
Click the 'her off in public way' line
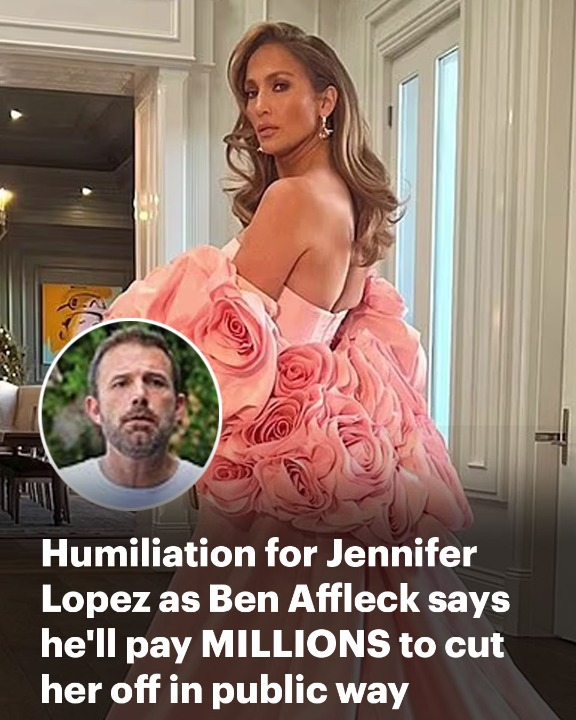[225, 689]
